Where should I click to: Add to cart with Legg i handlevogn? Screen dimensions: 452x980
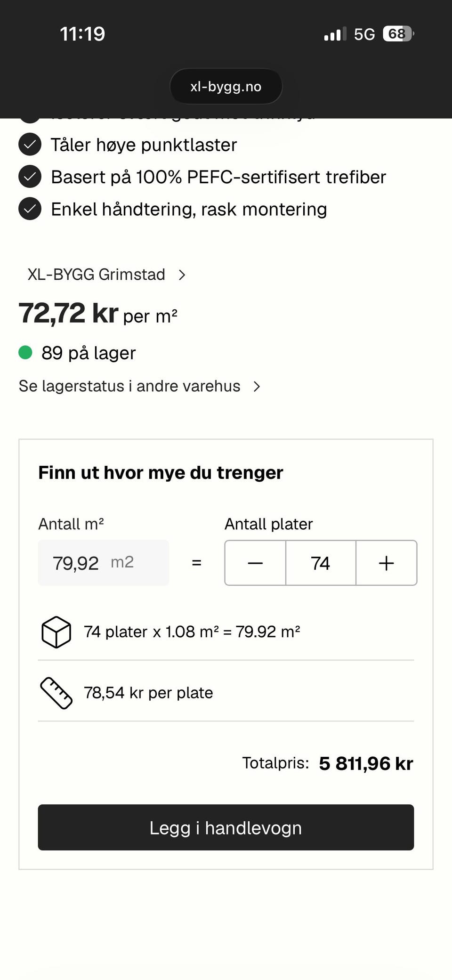point(226,827)
